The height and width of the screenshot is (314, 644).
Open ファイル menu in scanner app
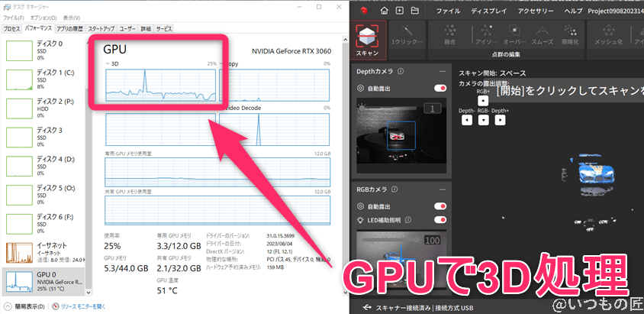pyautogui.click(x=448, y=11)
